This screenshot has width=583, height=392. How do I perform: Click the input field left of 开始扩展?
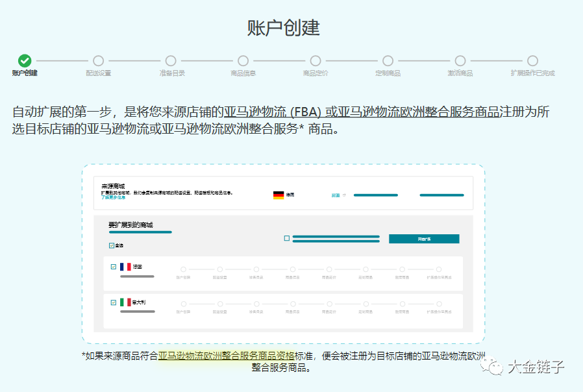point(336,238)
